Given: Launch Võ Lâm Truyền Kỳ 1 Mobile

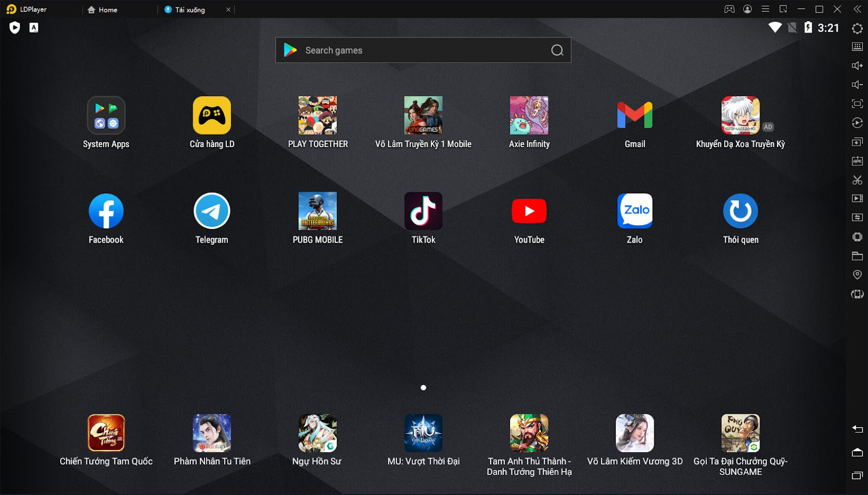Looking at the screenshot, I should [x=423, y=116].
